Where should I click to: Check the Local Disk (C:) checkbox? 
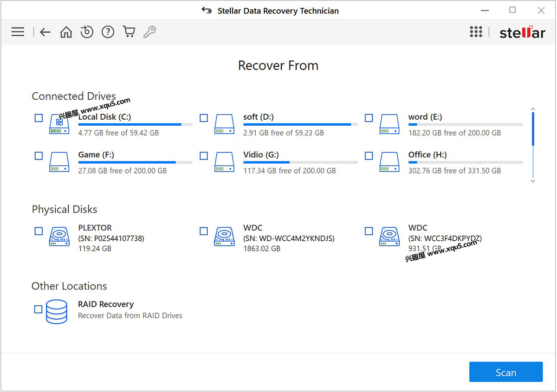pyautogui.click(x=39, y=118)
